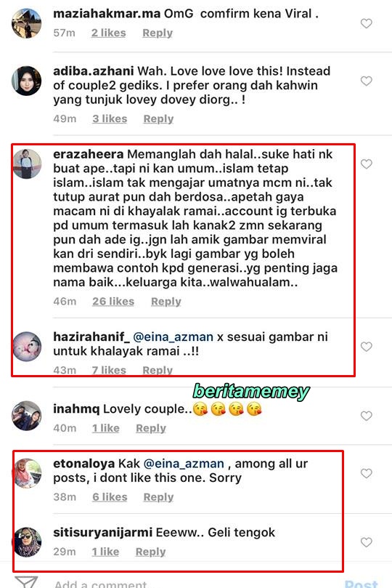The image size is (392, 588).
Task: View the 26 likes on erazaheera's comment
Action: (x=113, y=302)
